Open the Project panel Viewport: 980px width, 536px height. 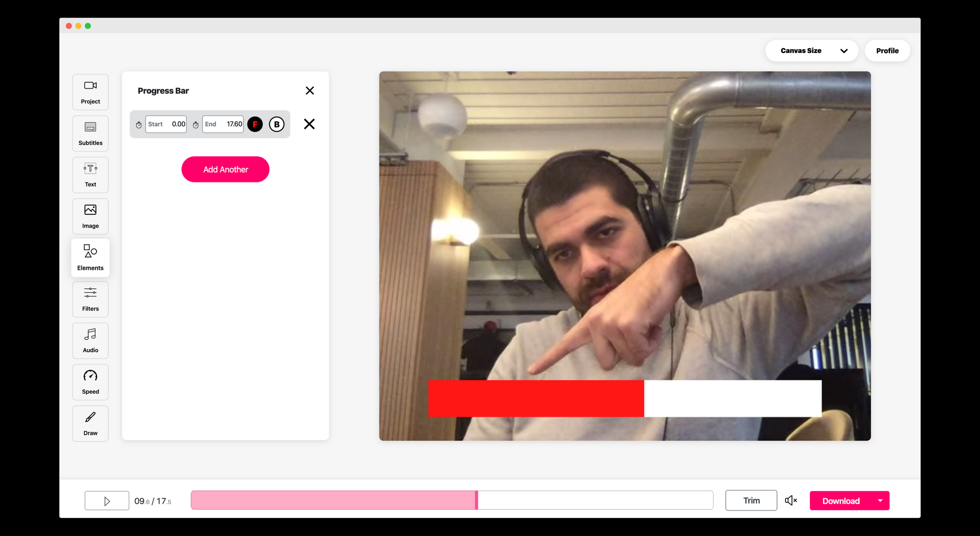[91, 92]
